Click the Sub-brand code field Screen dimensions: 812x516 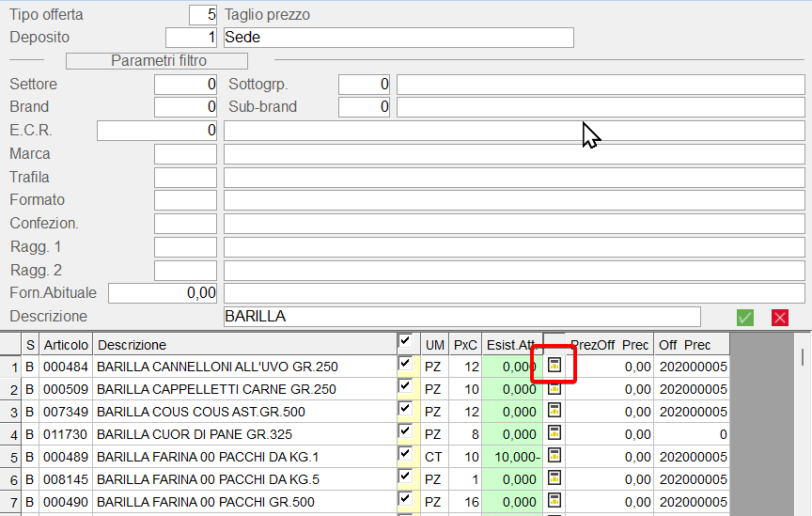(x=364, y=107)
